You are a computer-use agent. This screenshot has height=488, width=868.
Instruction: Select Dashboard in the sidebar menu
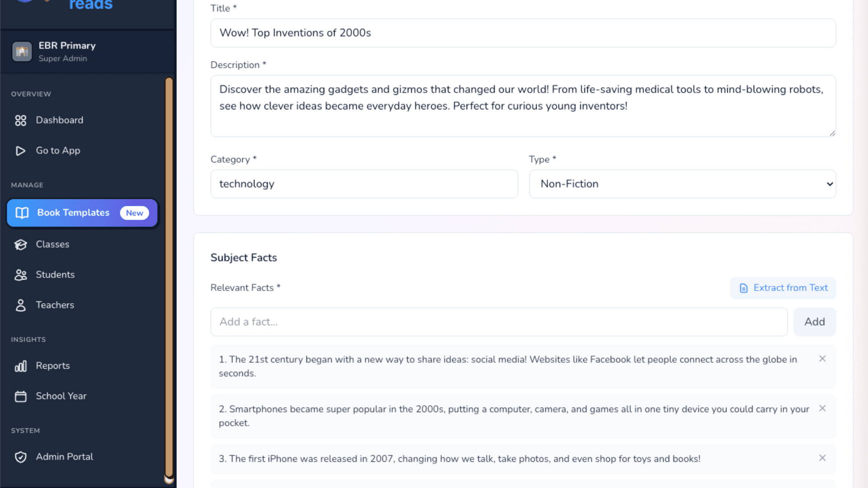[59, 120]
